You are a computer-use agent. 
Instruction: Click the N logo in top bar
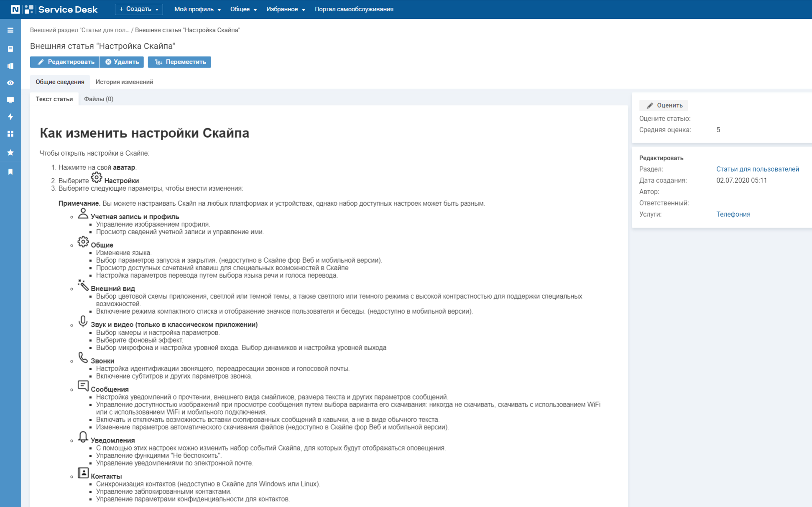15,9
